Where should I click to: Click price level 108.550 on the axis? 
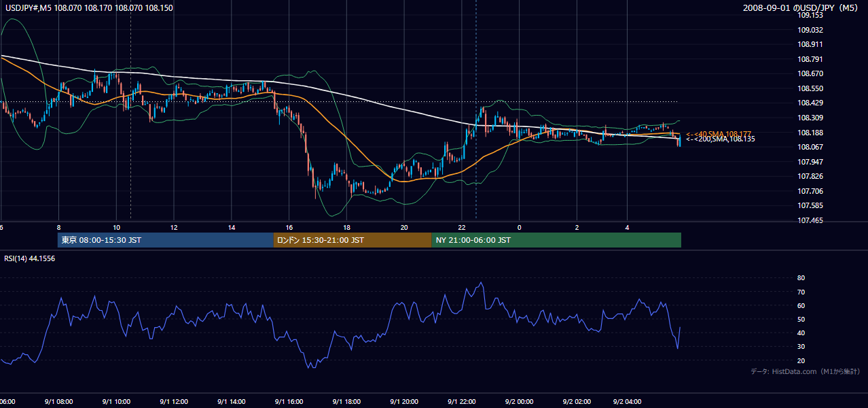(x=810, y=88)
